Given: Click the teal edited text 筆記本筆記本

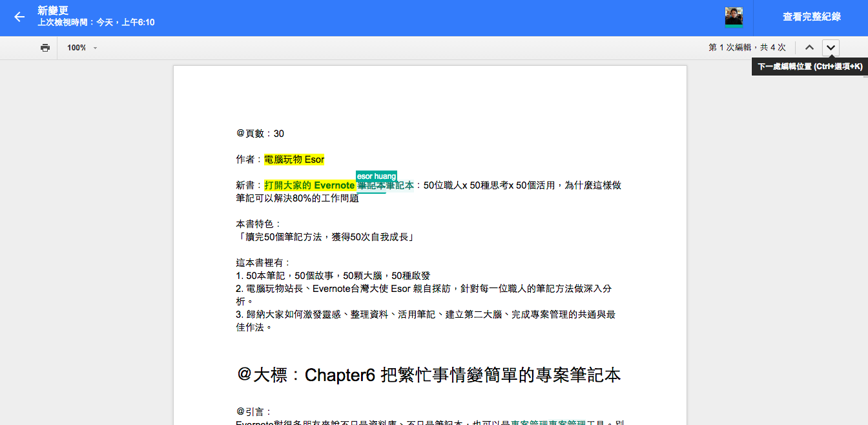Looking at the screenshot, I should [x=386, y=185].
